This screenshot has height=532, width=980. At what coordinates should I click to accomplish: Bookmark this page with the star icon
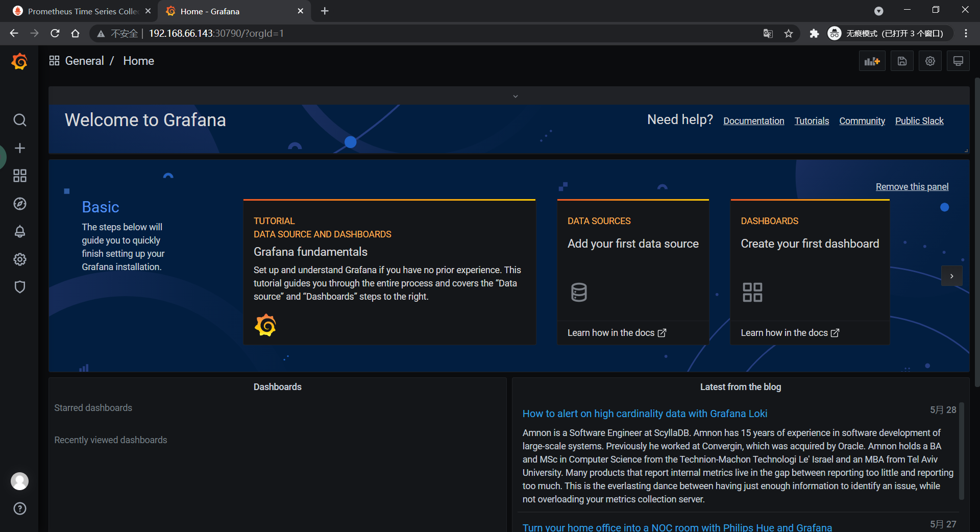click(x=789, y=34)
